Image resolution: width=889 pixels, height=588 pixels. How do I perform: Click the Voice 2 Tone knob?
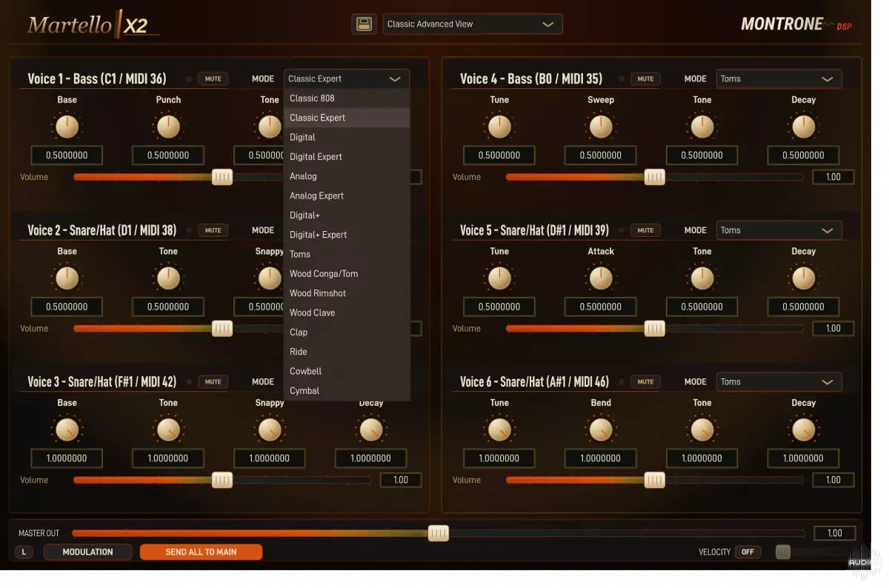click(x=168, y=278)
